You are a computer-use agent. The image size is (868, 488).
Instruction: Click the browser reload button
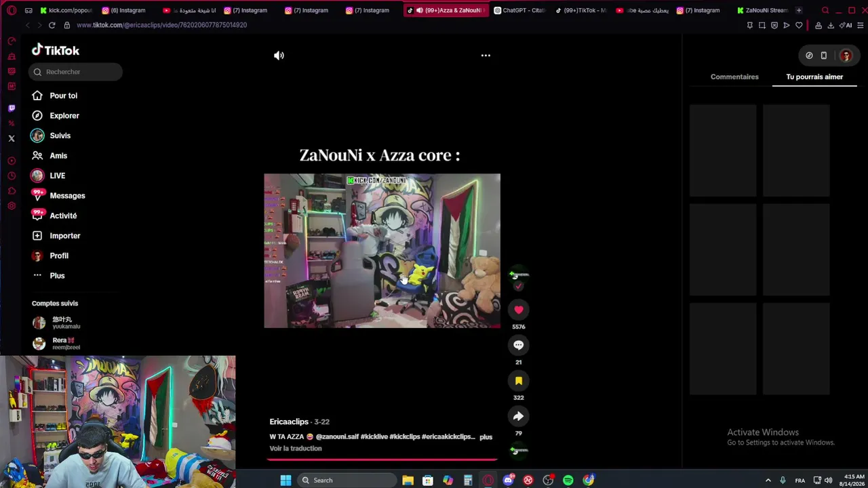tap(52, 25)
